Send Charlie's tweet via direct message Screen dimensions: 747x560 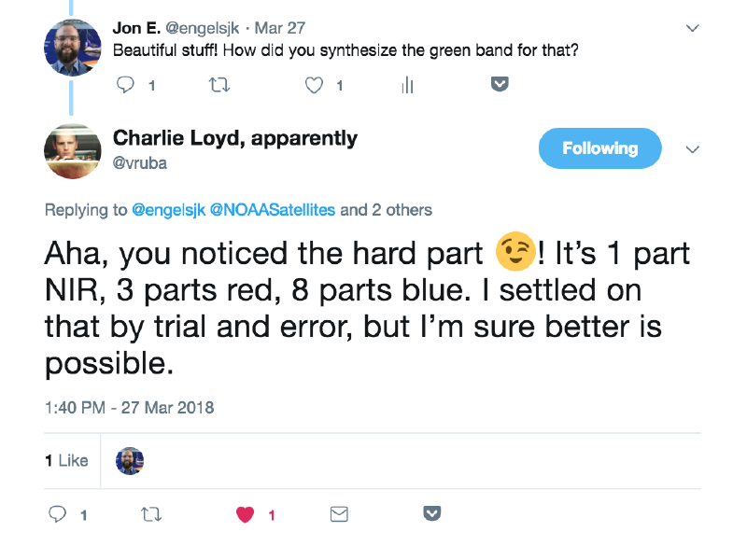(339, 513)
